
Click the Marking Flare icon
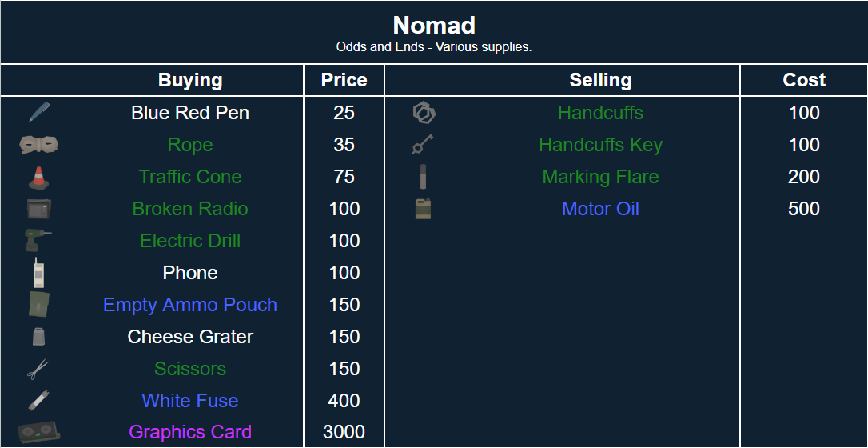(423, 177)
